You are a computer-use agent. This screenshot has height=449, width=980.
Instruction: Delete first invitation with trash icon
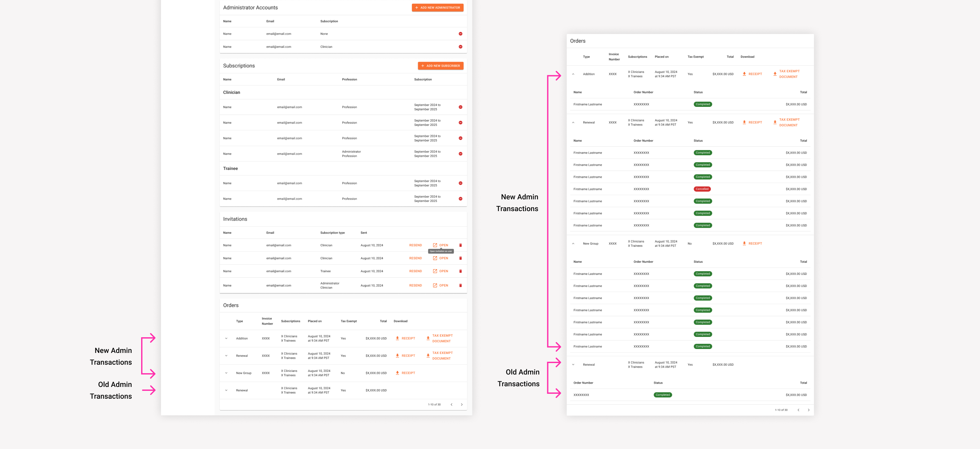[460, 245]
